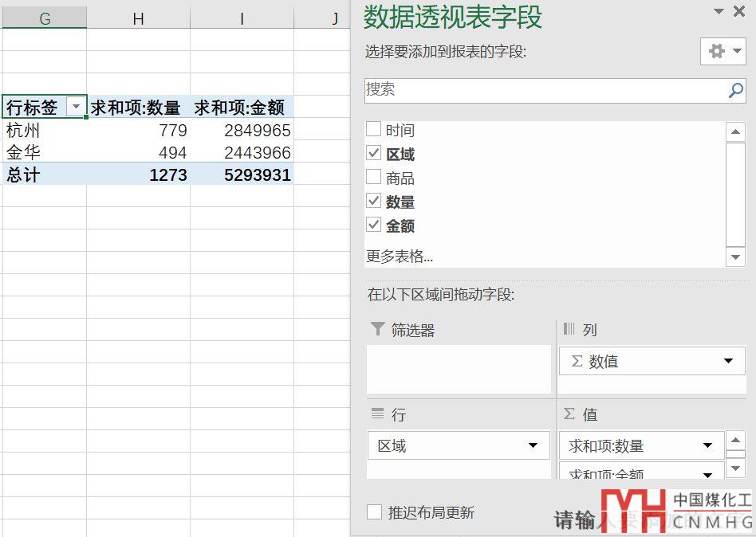Uncheck the 区域 field checkbox
This screenshot has height=537, width=756.
373,153
